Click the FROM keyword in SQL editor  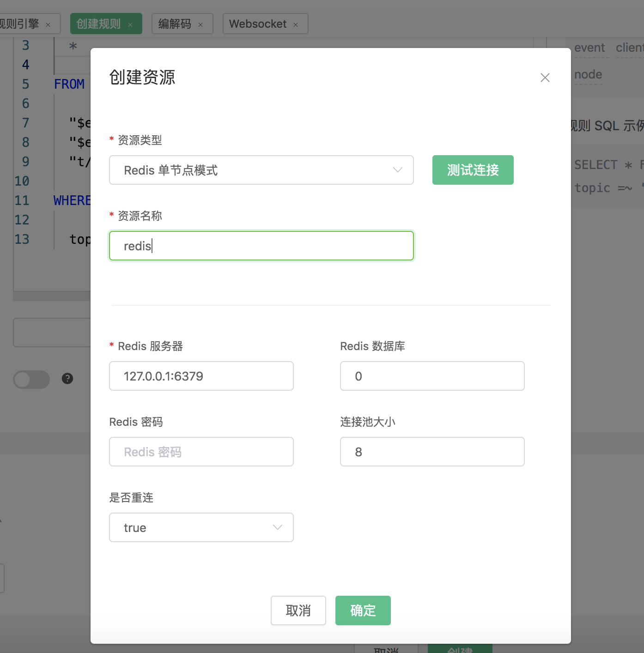click(69, 84)
